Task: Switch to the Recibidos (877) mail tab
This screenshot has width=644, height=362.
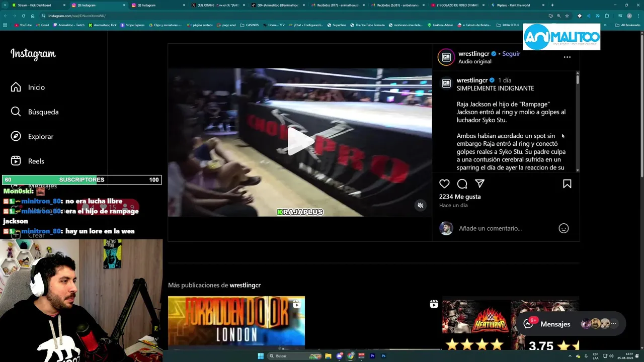Action: [x=337, y=5]
